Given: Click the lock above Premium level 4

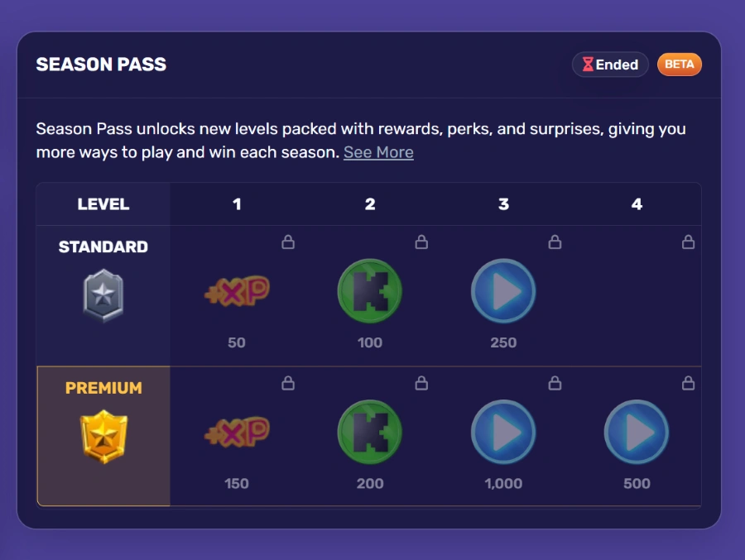Looking at the screenshot, I should 688,383.
